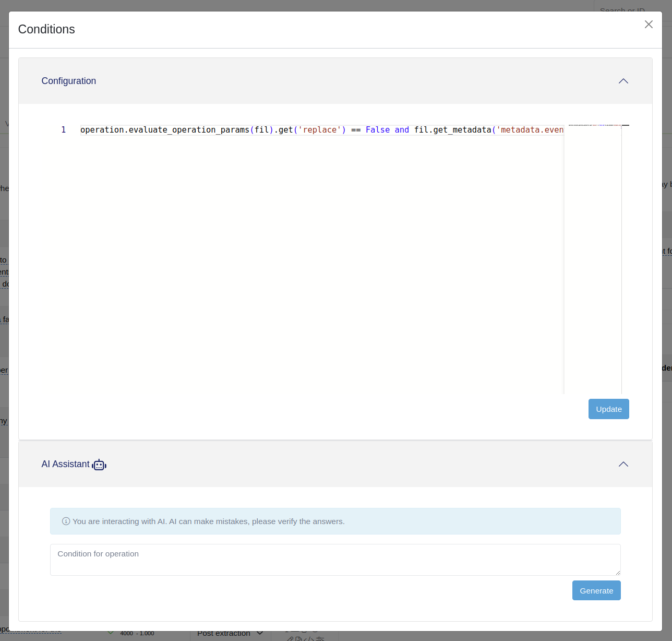Image resolution: width=672 pixels, height=641 pixels.
Task: Open the Post extraction dropdown
Action: click(230, 634)
